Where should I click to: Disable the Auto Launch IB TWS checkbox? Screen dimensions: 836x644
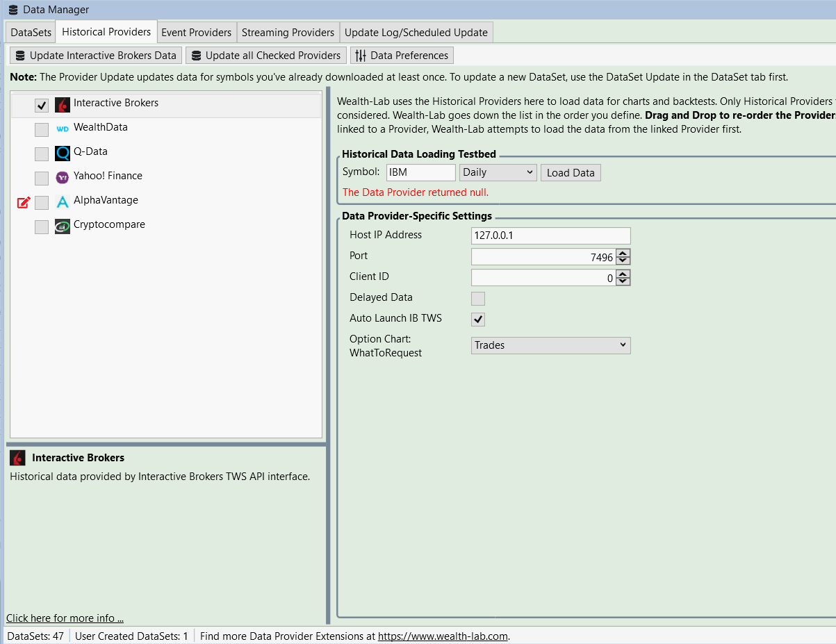(478, 320)
